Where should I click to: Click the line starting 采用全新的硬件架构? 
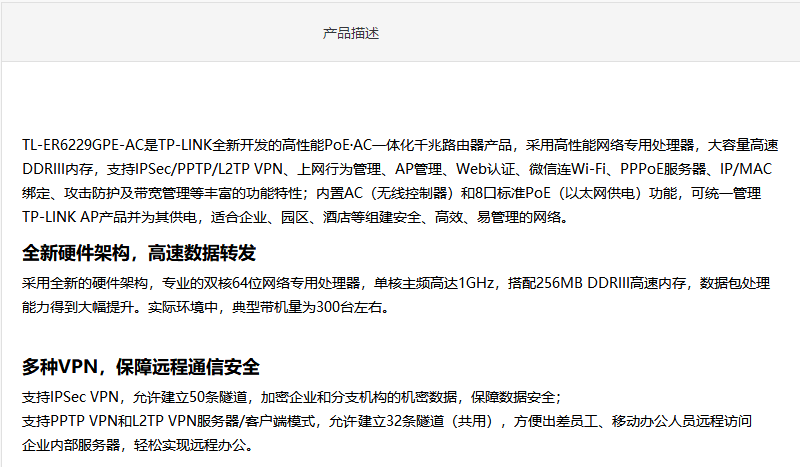coord(396,283)
